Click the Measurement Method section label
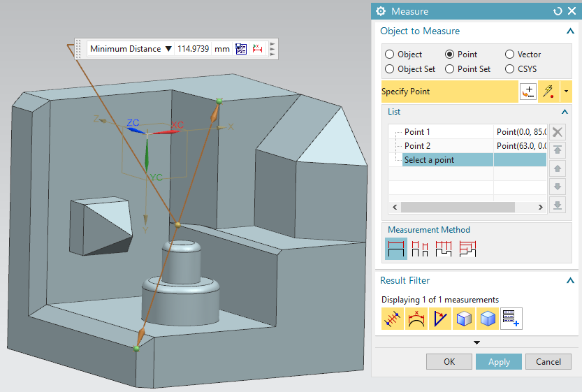582x392 pixels. click(429, 230)
